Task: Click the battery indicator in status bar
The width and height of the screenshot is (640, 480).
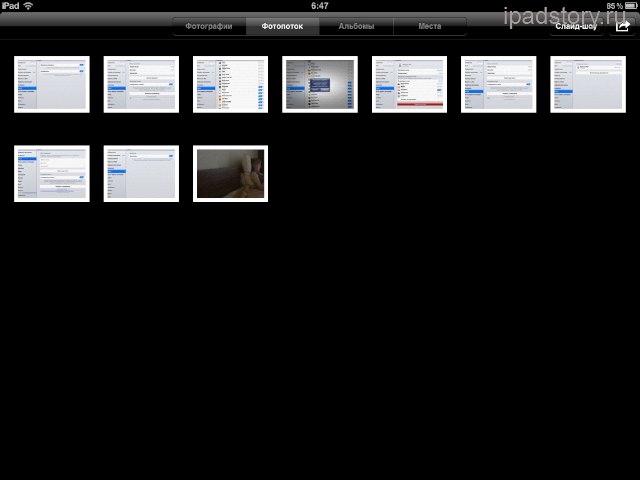Action: click(x=628, y=6)
